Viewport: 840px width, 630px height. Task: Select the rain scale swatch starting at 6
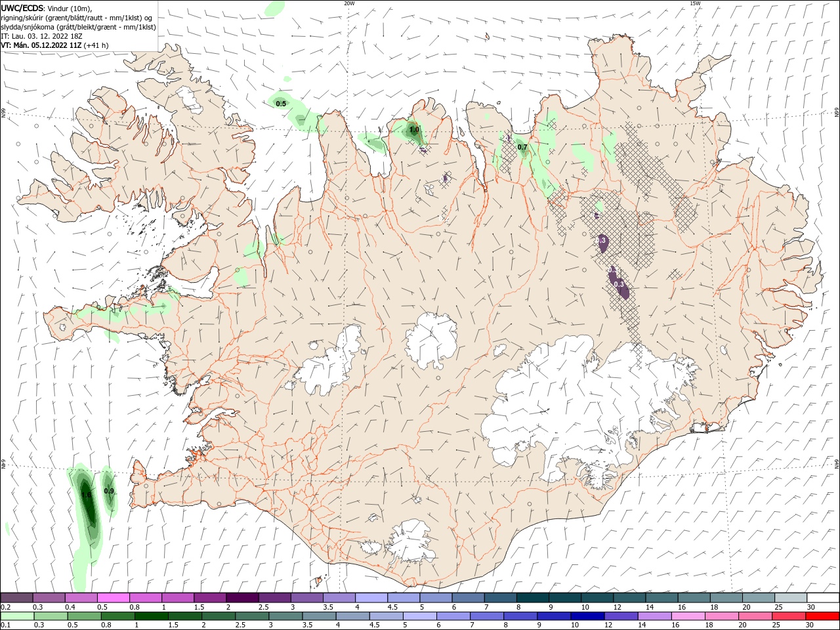click(x=453, y=616)
